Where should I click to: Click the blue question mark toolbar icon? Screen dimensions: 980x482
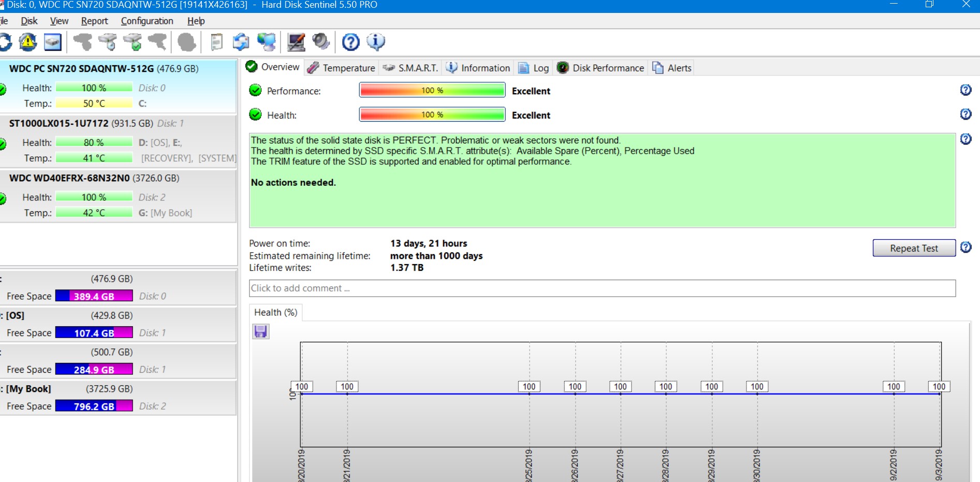tap(350, 42)
